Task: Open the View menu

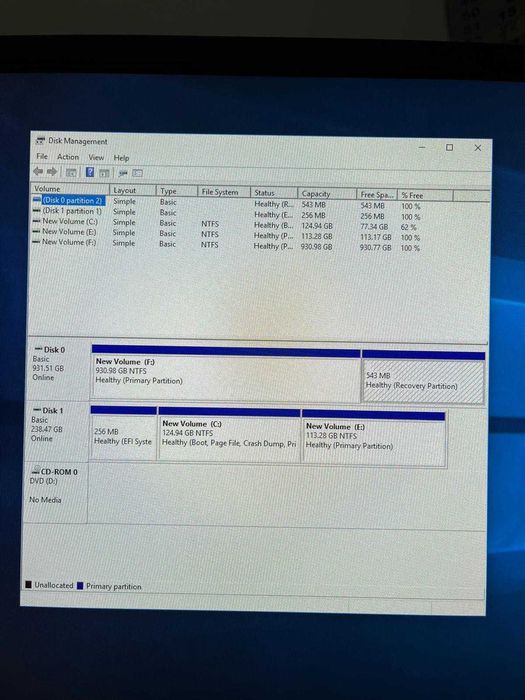Action: [96, 157]
